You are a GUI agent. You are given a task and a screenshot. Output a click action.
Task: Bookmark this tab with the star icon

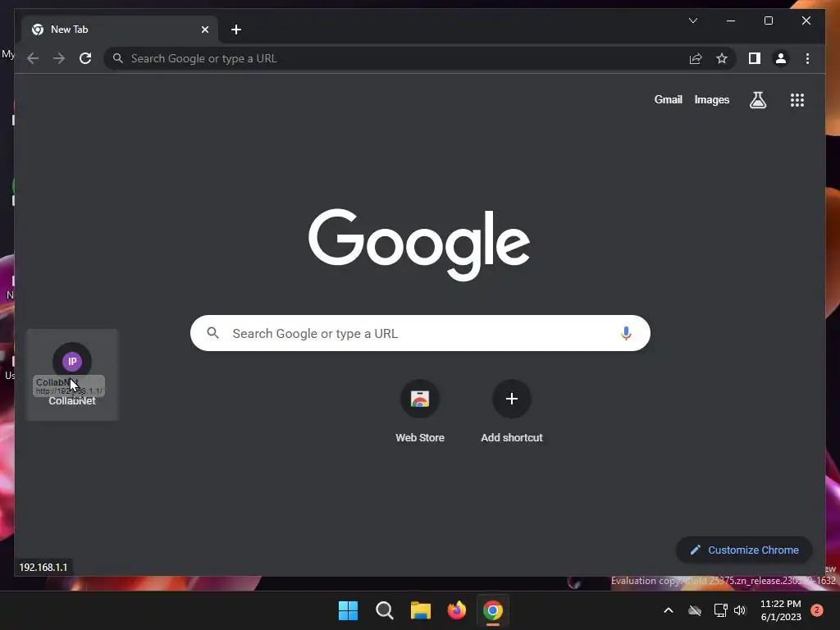pyautogui.click(x=722, y=58)
